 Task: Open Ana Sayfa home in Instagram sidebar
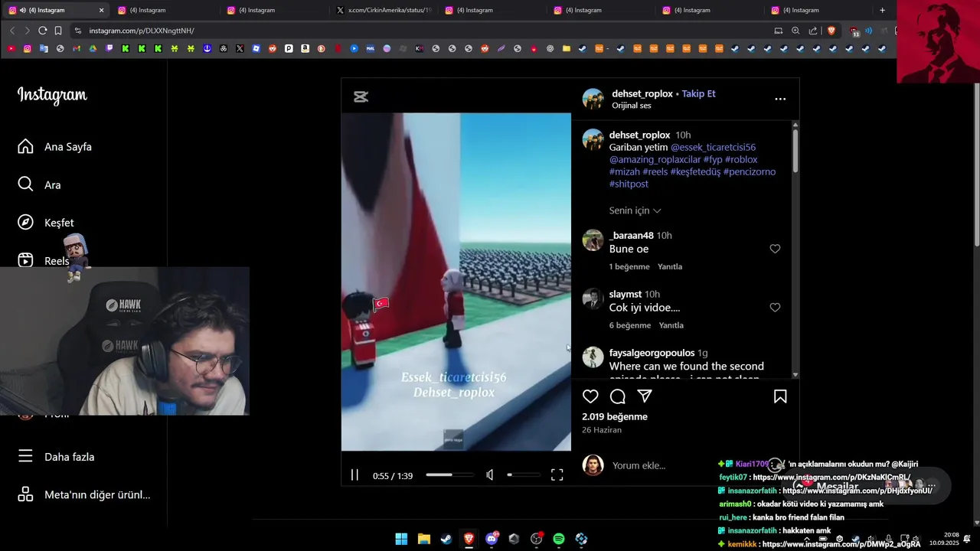pyautogui.click(x=54, y=147)
